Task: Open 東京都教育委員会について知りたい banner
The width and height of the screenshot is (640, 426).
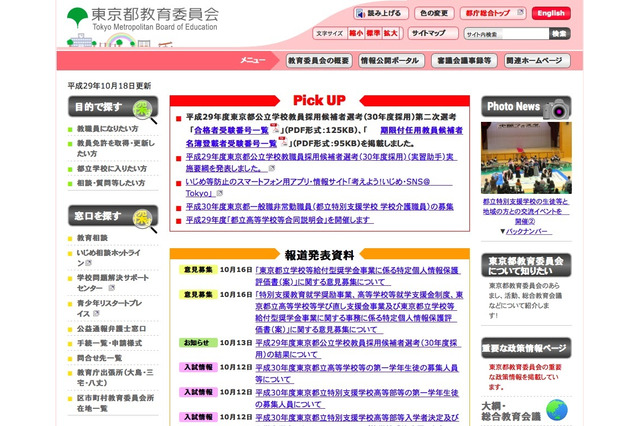Action: click(526, 266)
